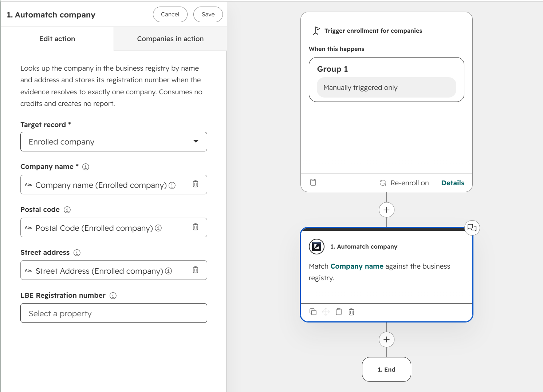The height and width of the screenshot is (392, 543).
Task: Switch to Edit action tab
Action: pos(57,39)
